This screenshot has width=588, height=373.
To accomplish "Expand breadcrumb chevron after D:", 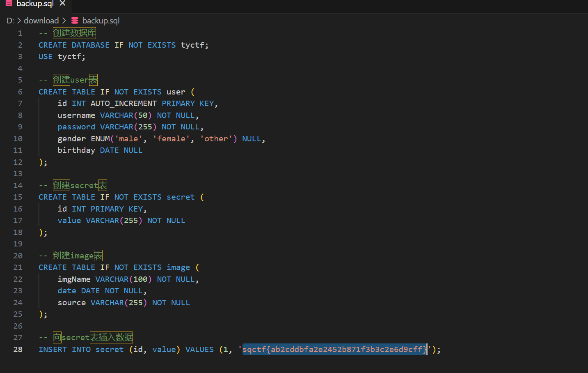I will (19, 21).
